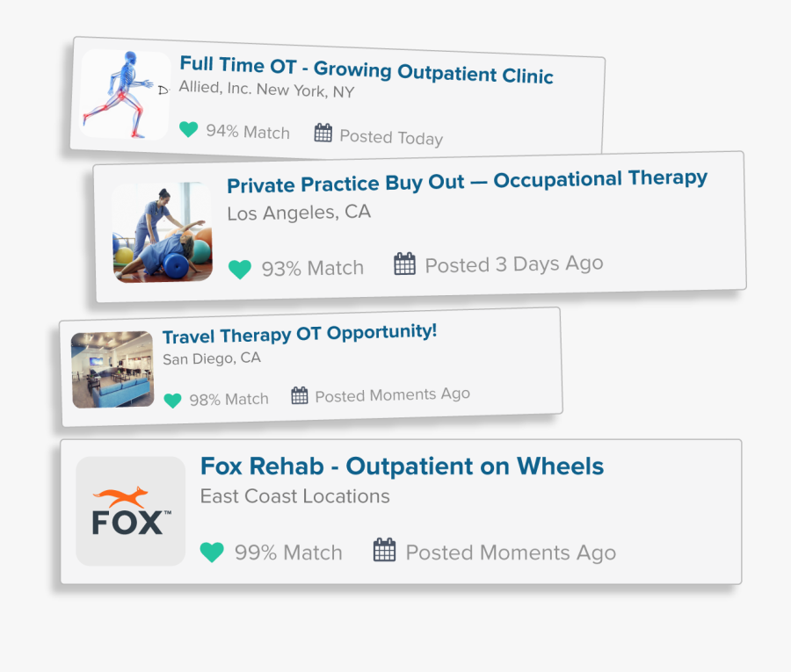Click the heart icon beside 98% Match

[x=172, y=401]
